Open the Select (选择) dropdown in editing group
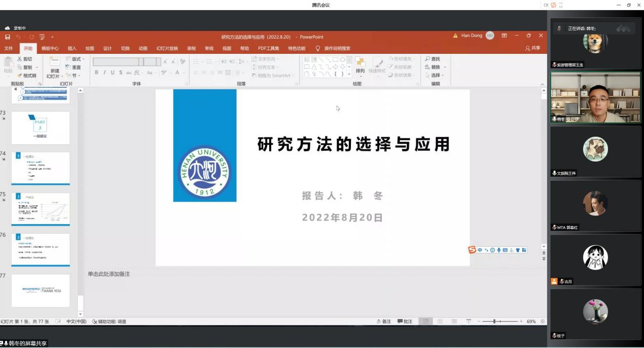Viewport: 644px width, 348px height. point(435,75)
